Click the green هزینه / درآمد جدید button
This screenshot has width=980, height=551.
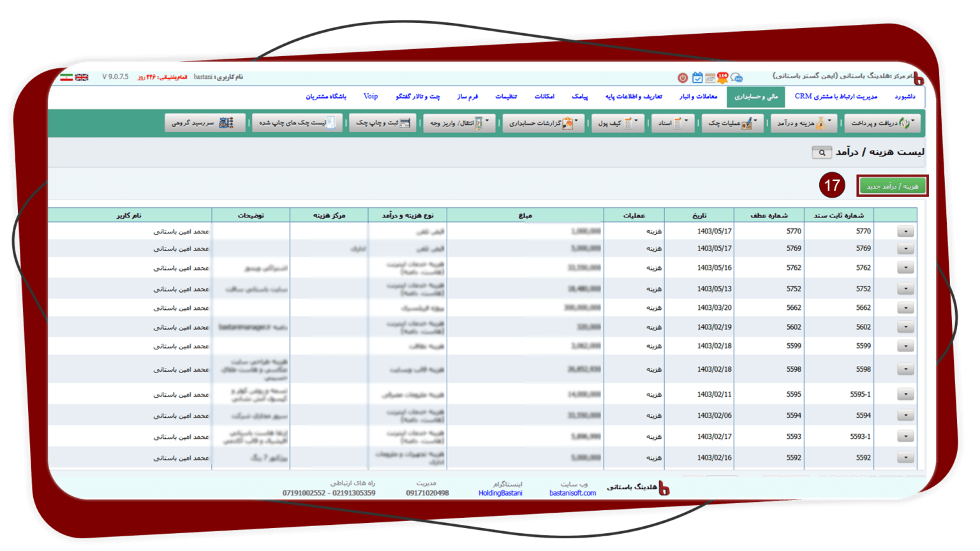coord(892,186)
